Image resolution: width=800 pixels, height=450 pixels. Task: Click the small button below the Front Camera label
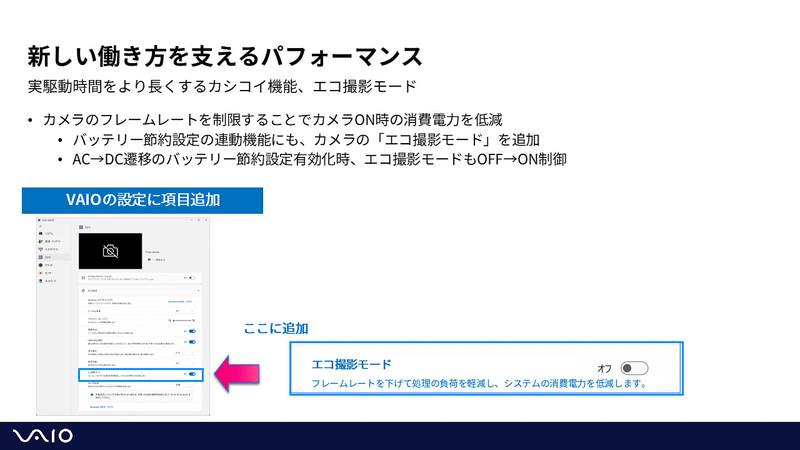pyautogui.click(x=149, y=260)
